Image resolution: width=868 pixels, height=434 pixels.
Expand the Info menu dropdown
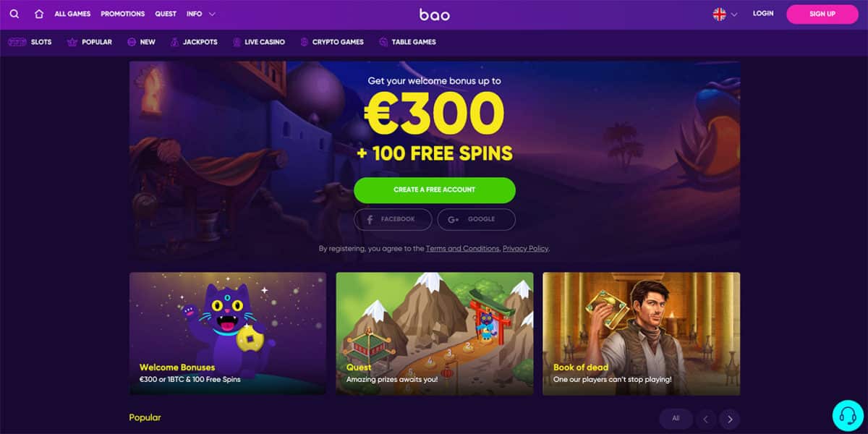coord(201,14)
